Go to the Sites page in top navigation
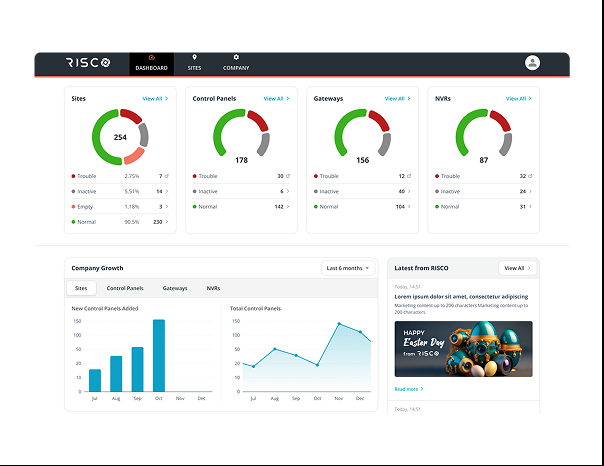 point(194,63)
